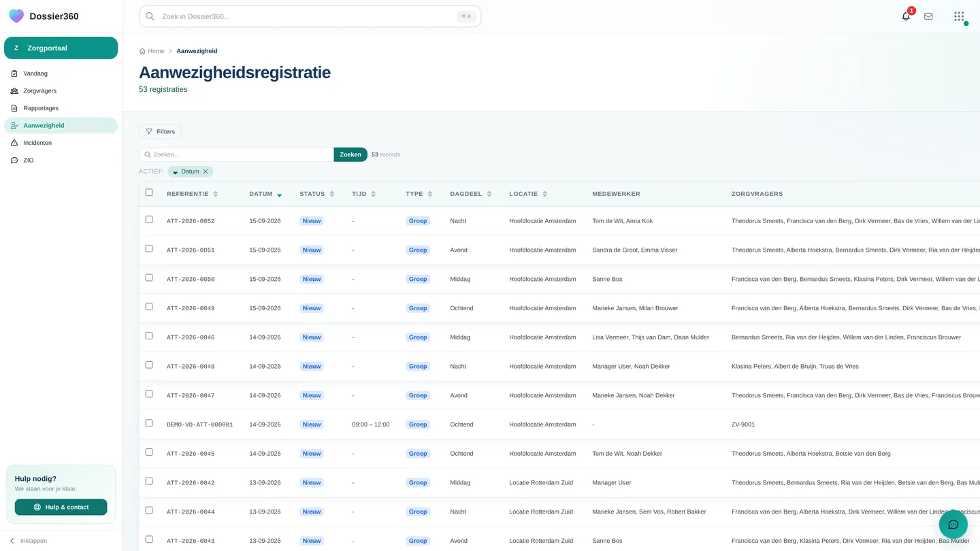Viewport: 980px width, 551px height.
Task: Click the Hulp & contact button
Action: 61,507
